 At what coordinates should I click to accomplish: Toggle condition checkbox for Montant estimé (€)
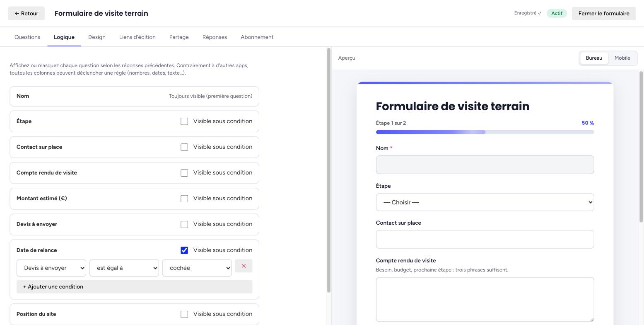[184, 199]
